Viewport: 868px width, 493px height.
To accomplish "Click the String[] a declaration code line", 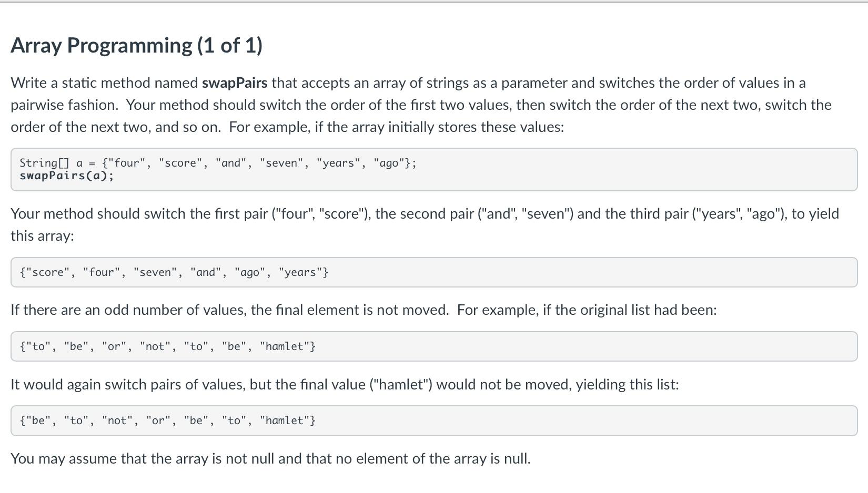I will tap(218, 163).
